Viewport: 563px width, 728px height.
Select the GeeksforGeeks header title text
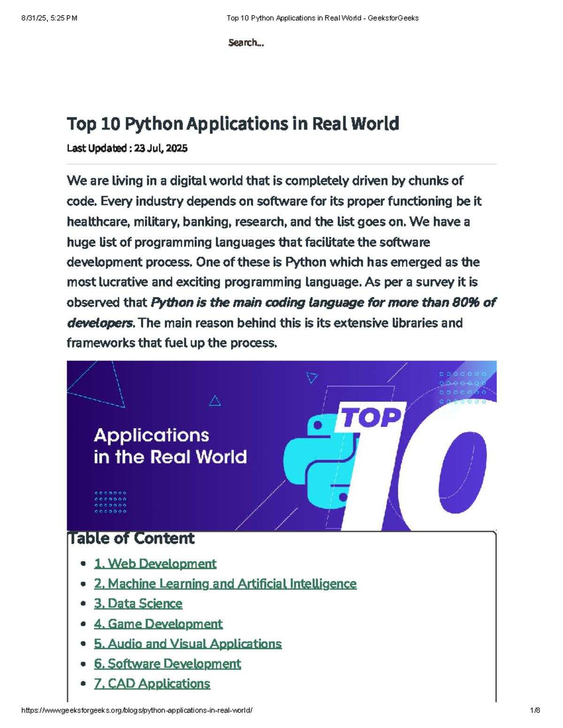(x=323, y=18)
